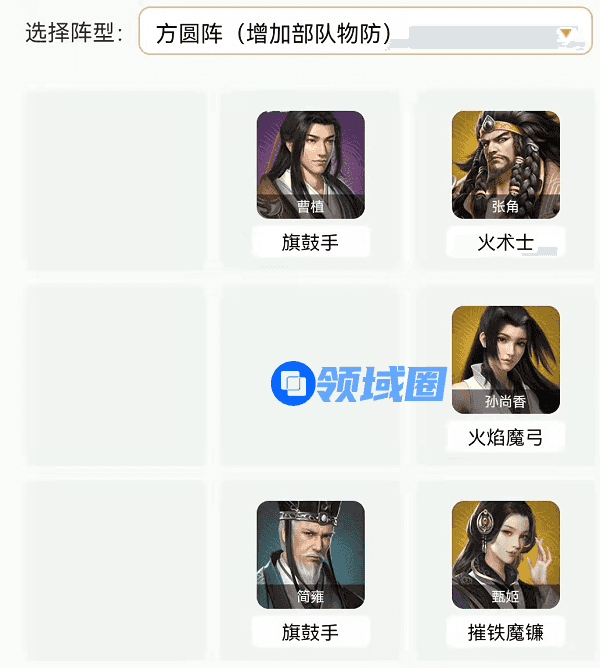Click the 选择阵型 label
600x668 pixels.
(70, 32)
